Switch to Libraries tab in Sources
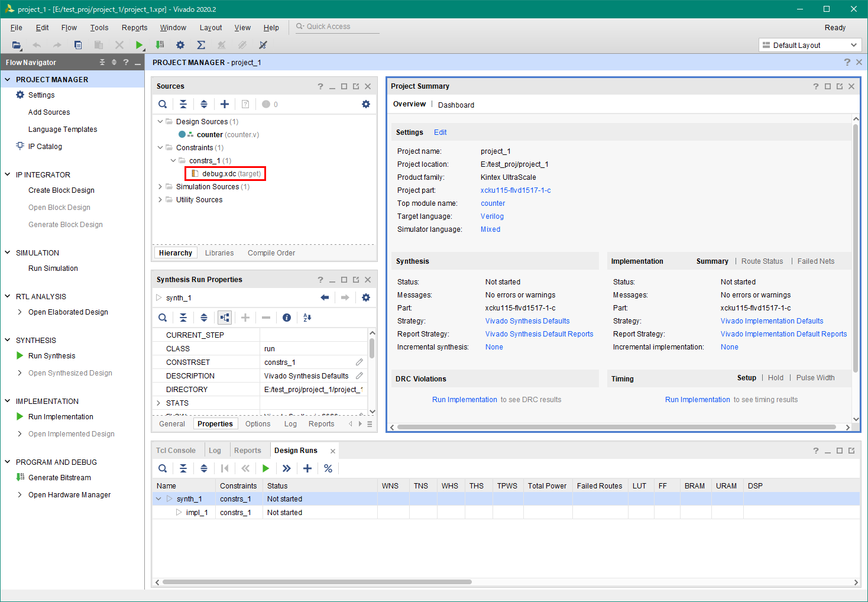 tap(219, 253)
